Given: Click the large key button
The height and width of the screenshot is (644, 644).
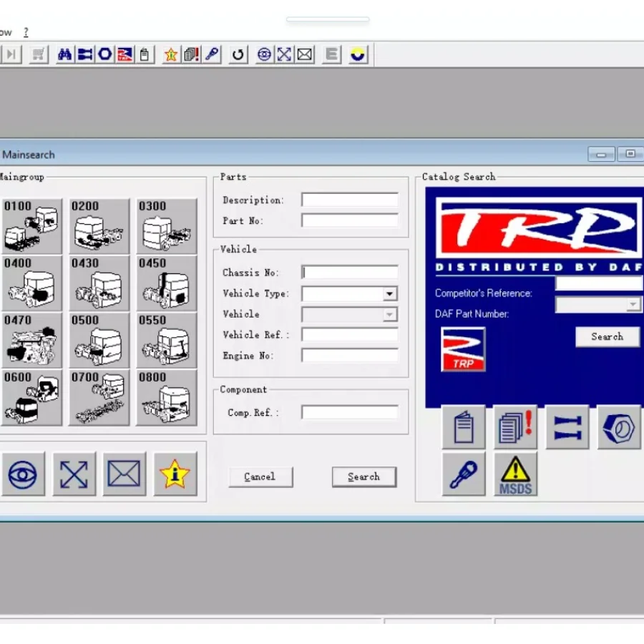Looking at the screenshot, I should tap(464, 474).
